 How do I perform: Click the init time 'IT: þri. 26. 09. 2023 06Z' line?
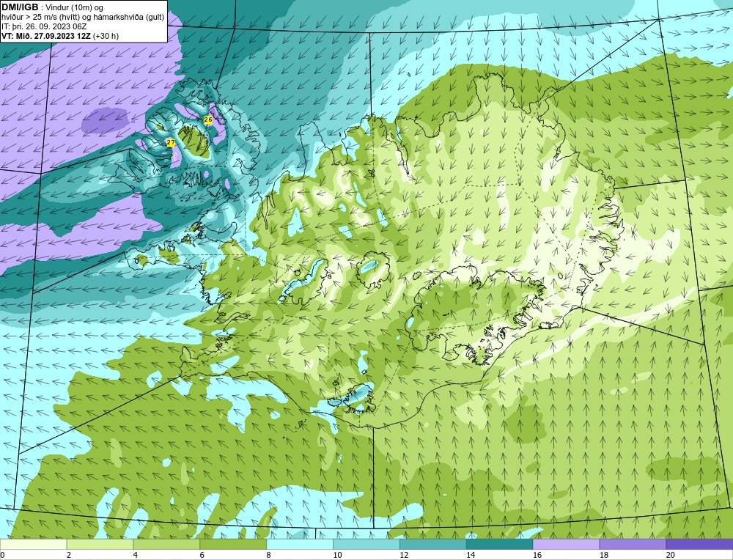click(x=44, y=26)
